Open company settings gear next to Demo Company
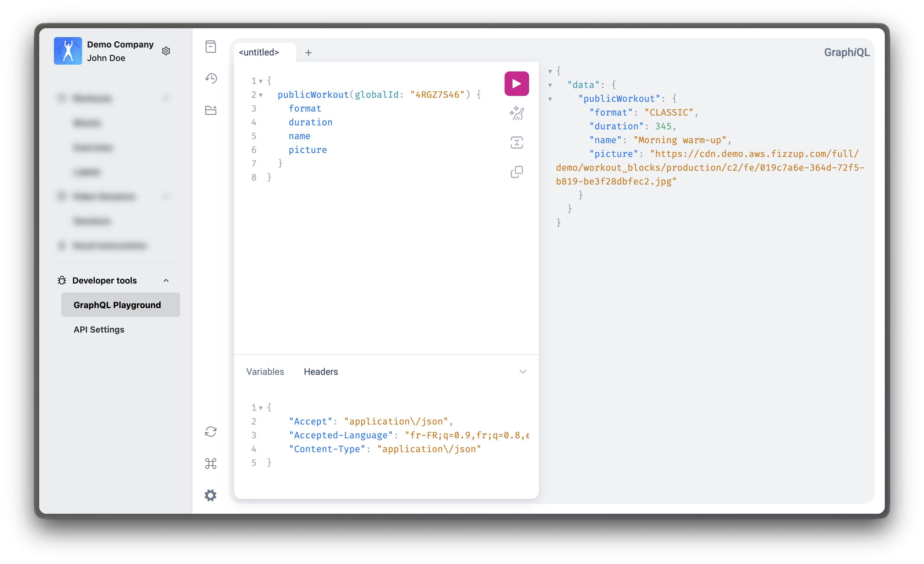This screenshot has width=924, height=564. 166,51
